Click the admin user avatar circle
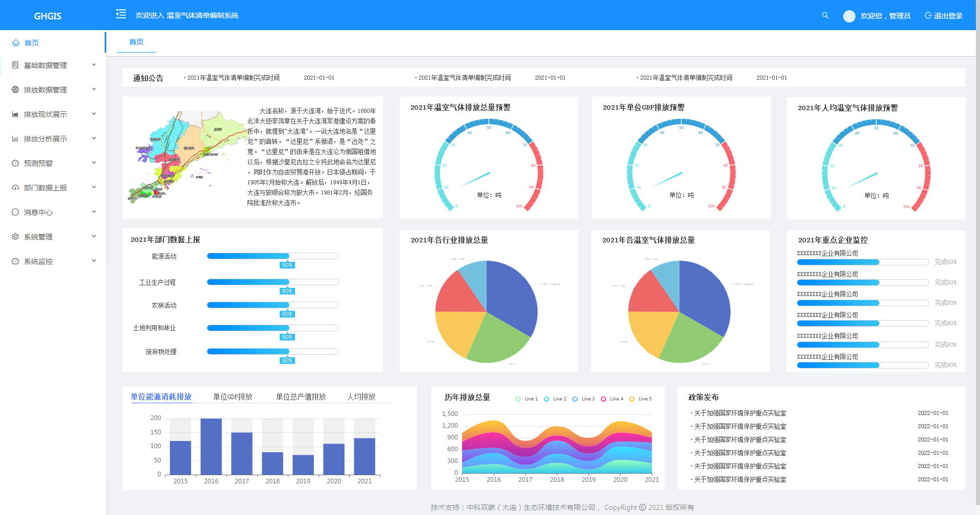980x515 pixels. tap(849, 16)
